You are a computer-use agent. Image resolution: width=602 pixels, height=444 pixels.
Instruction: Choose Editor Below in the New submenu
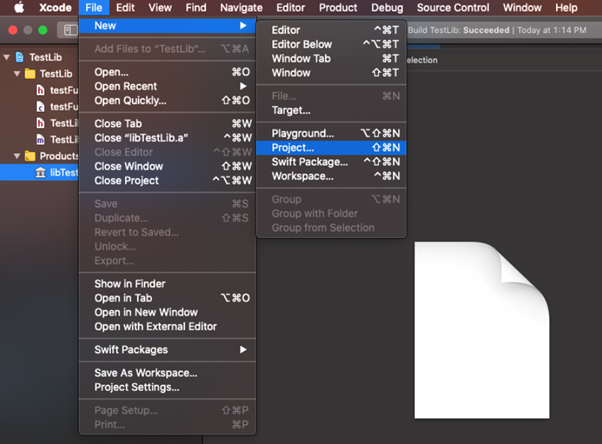331,44
